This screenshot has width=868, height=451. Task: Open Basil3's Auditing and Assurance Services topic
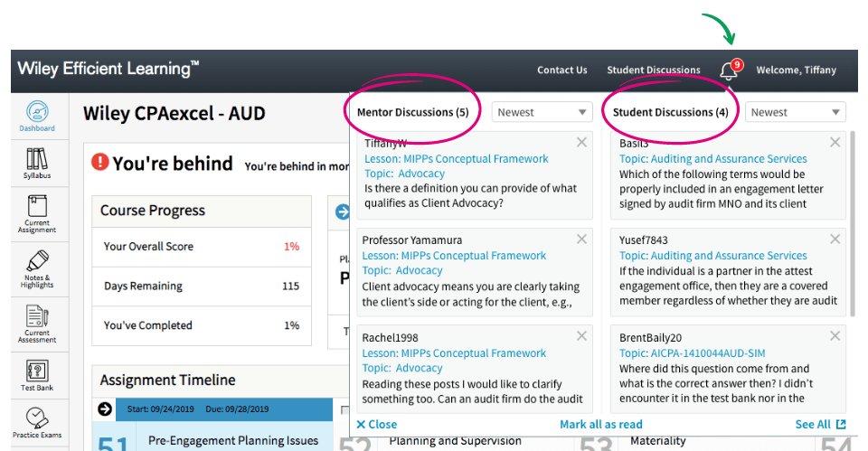pos(713,159)
